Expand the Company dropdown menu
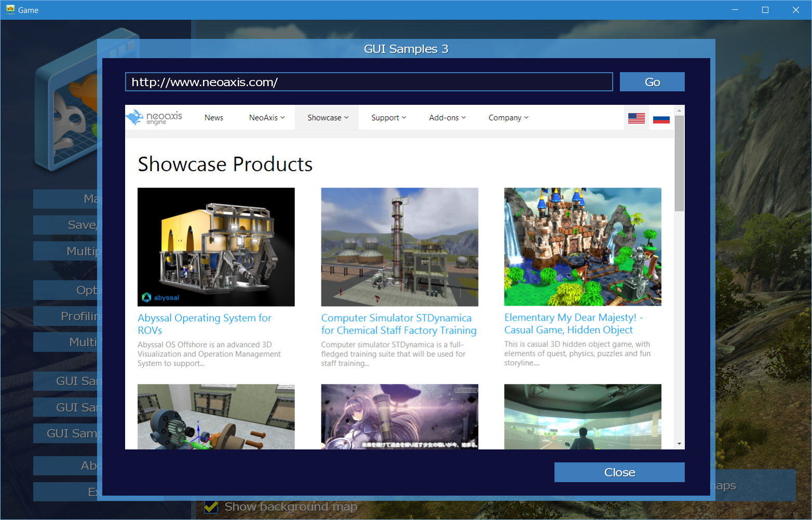Image resolution: width=812 pixels, height=520 pixels. click(x=508, y=118)
